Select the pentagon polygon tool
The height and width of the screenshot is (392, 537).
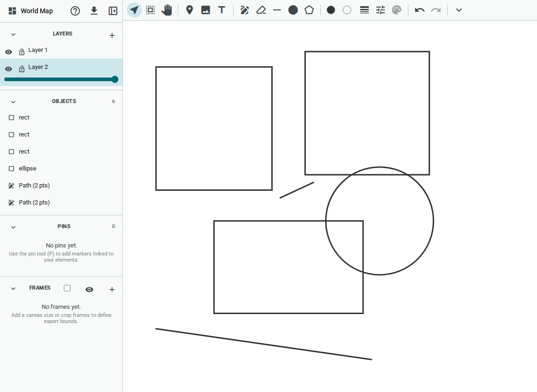(x=309, y=10)
